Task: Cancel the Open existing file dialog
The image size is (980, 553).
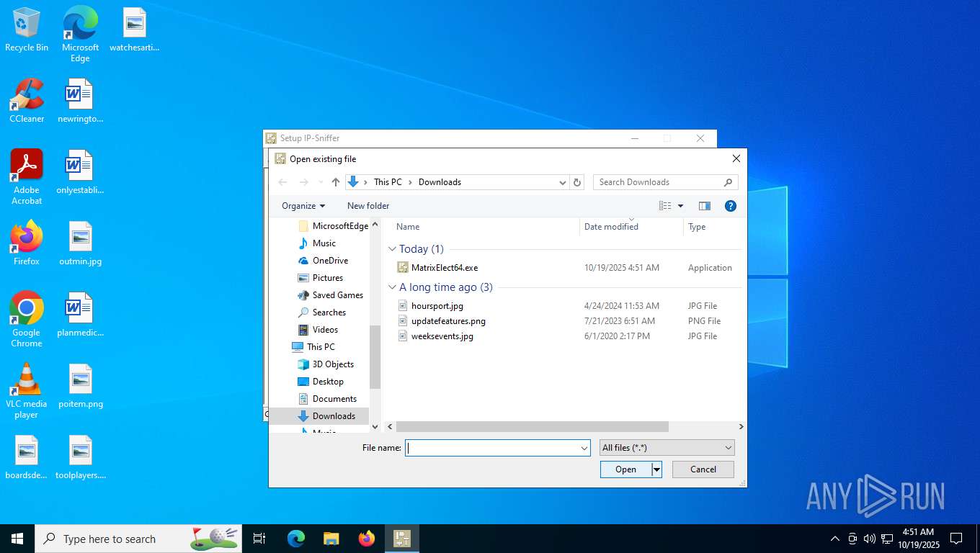Action: 703,469
